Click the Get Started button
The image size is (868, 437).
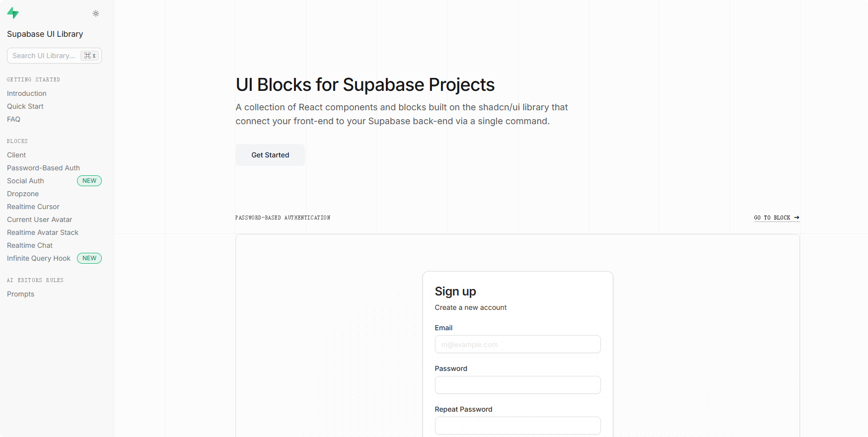click(270, 155)
